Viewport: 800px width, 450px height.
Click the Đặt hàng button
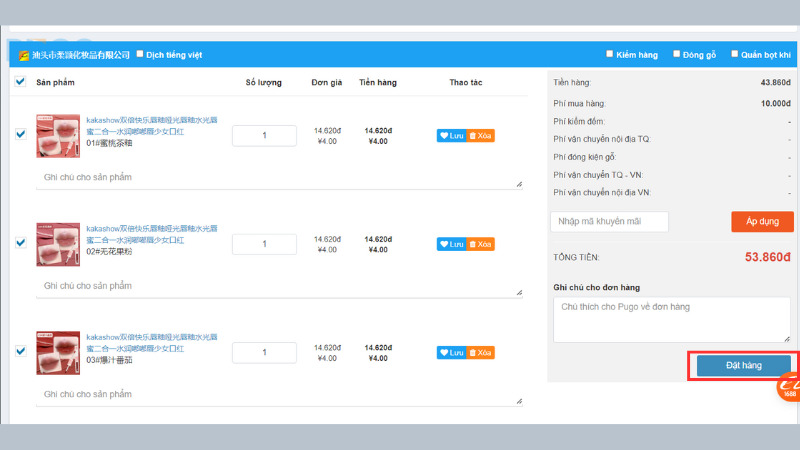pyautogui.click(x=743, y=365)
